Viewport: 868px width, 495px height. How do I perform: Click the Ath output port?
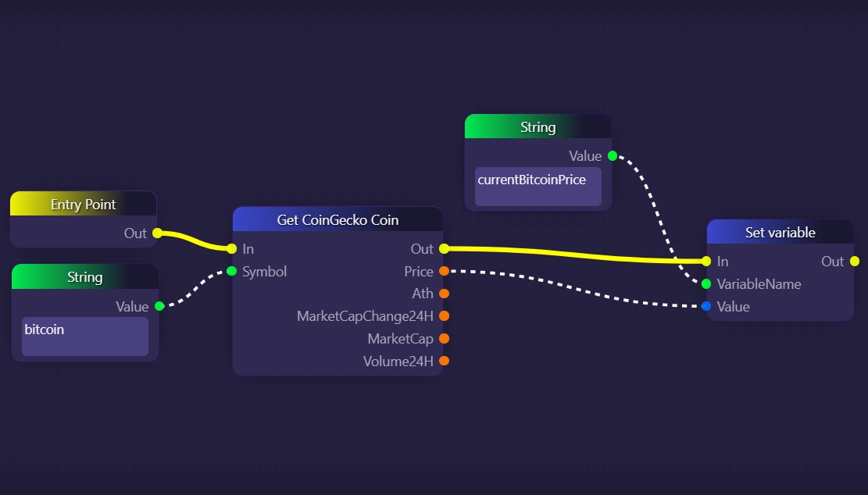click(444, 294)
